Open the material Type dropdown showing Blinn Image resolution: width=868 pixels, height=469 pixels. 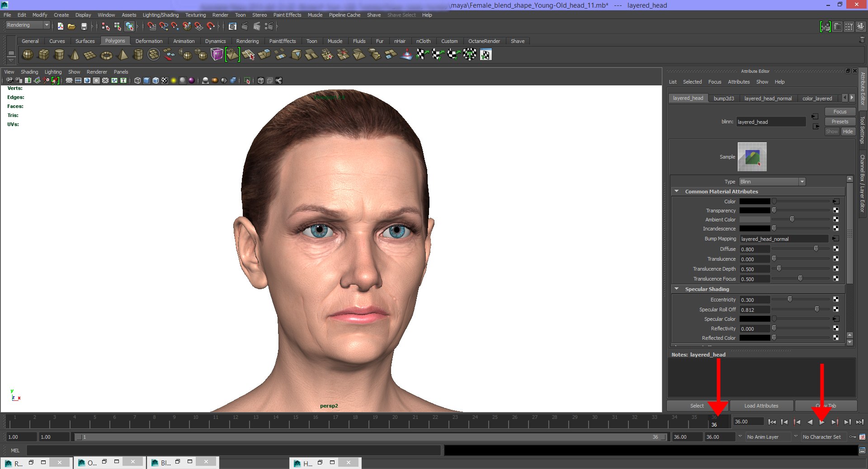[x=772, y=182]
